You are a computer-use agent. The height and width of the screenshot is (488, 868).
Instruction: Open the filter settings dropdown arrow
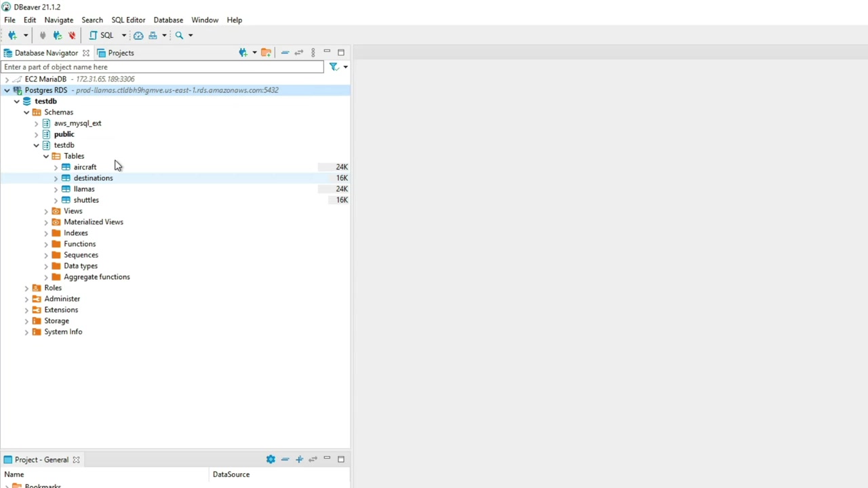[345, 67]
